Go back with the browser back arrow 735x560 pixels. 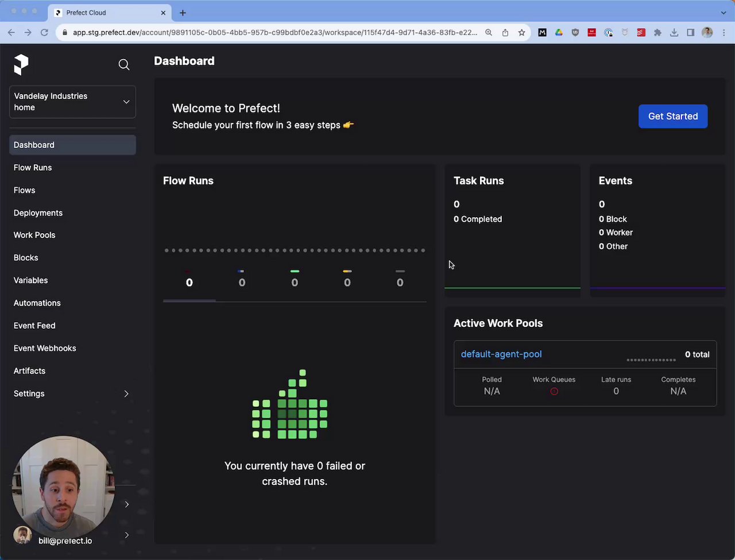pos(11,33)
